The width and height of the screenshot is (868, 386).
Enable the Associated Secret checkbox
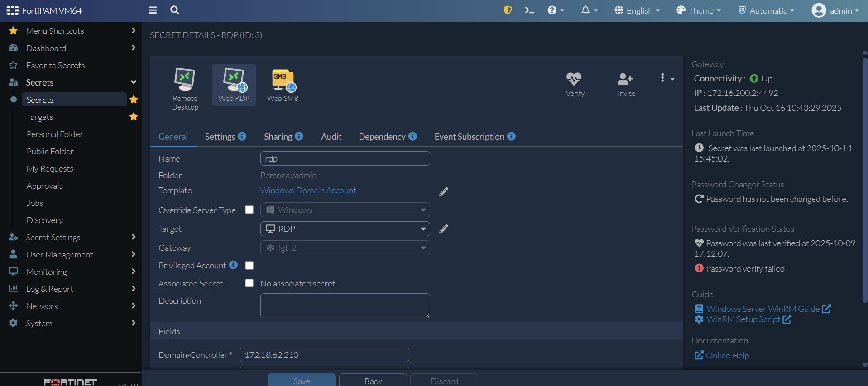pos(249,283)
